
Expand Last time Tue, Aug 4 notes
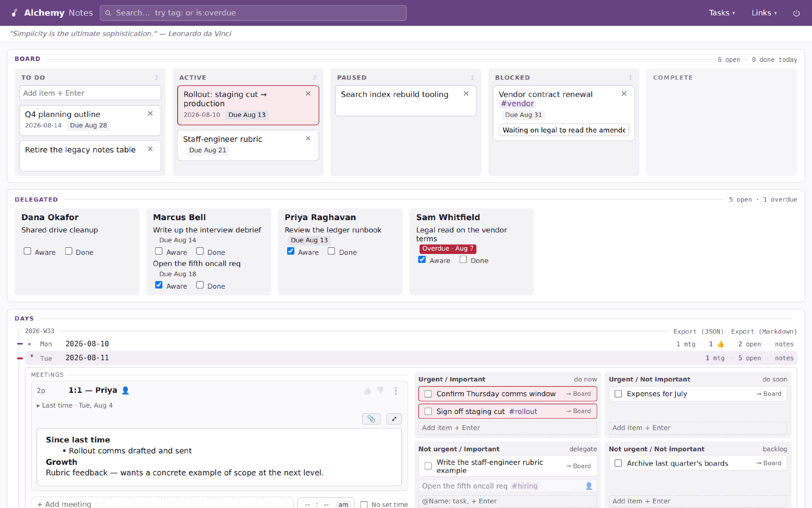tap(74, 406)
